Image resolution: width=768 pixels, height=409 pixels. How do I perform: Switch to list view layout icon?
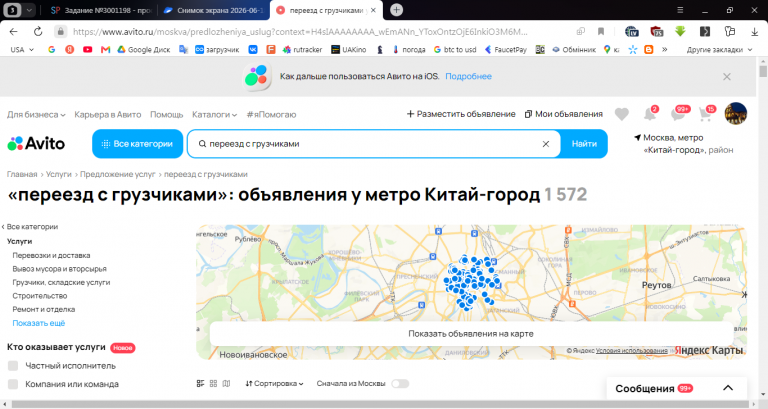click(x=200, y=384)
